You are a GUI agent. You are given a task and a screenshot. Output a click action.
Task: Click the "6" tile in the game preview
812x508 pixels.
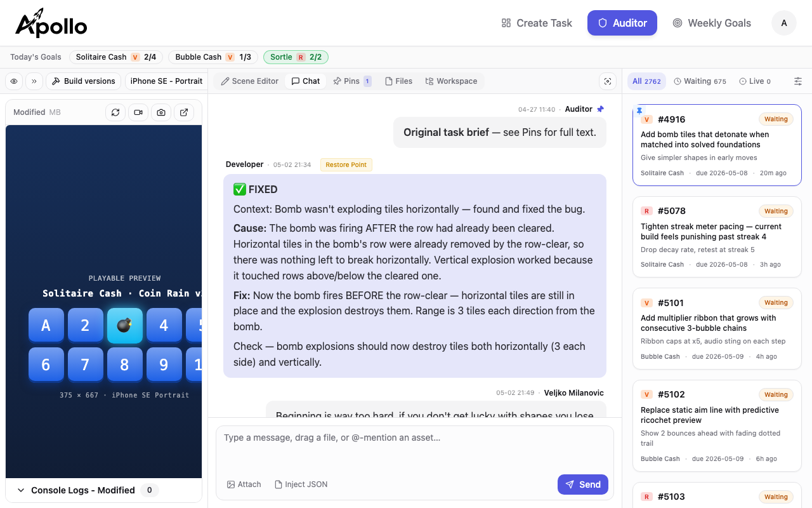pyautogui.click(x=46, y=365)
